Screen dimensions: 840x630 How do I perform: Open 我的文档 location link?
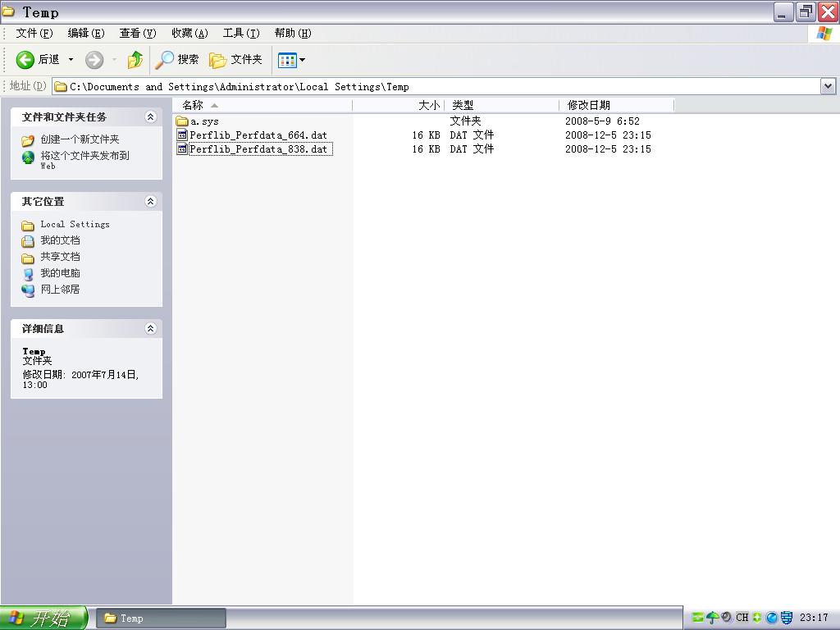pyautogui.click(x=60, y=240)
